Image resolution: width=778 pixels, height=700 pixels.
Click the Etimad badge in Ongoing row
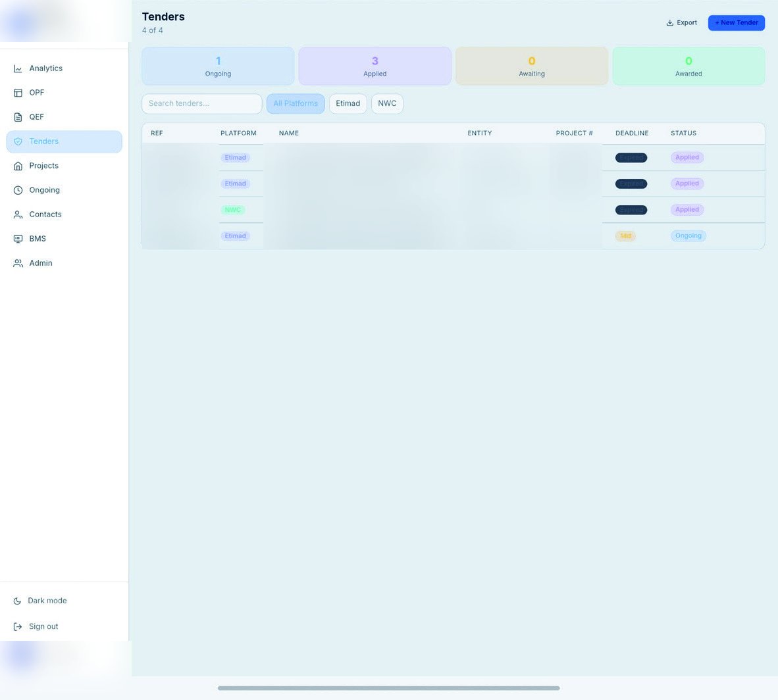tap(235, 236)
